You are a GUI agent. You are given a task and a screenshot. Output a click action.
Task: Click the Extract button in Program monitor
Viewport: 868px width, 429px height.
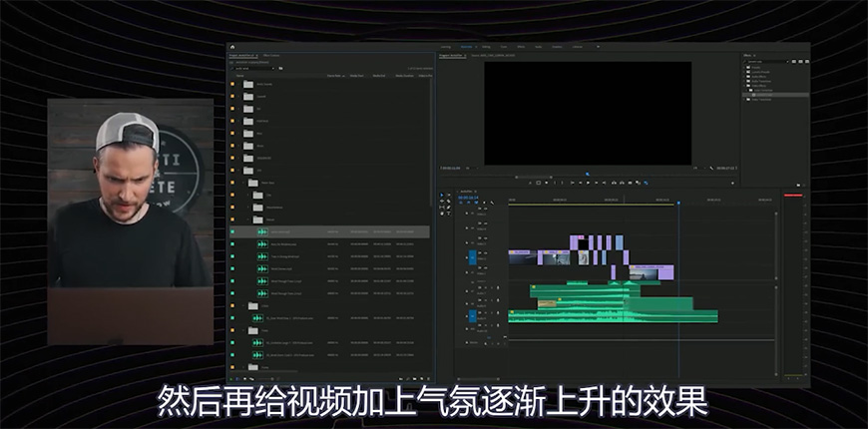pos(622,183)
